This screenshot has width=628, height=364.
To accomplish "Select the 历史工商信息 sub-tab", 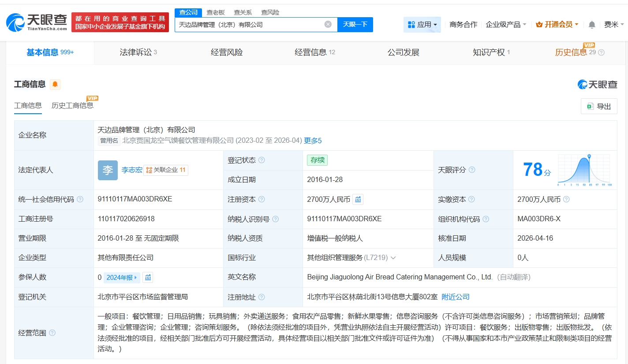I will pyautogui.click(x=72, y=105).
